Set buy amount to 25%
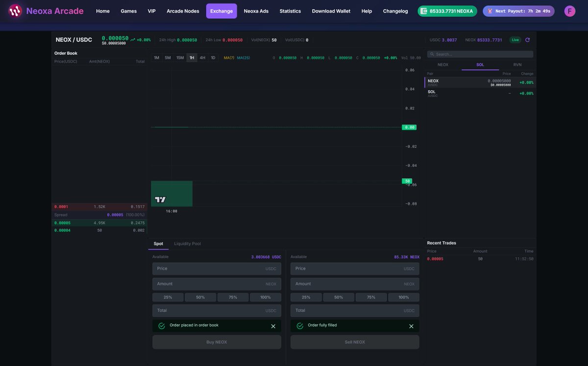 168,297
